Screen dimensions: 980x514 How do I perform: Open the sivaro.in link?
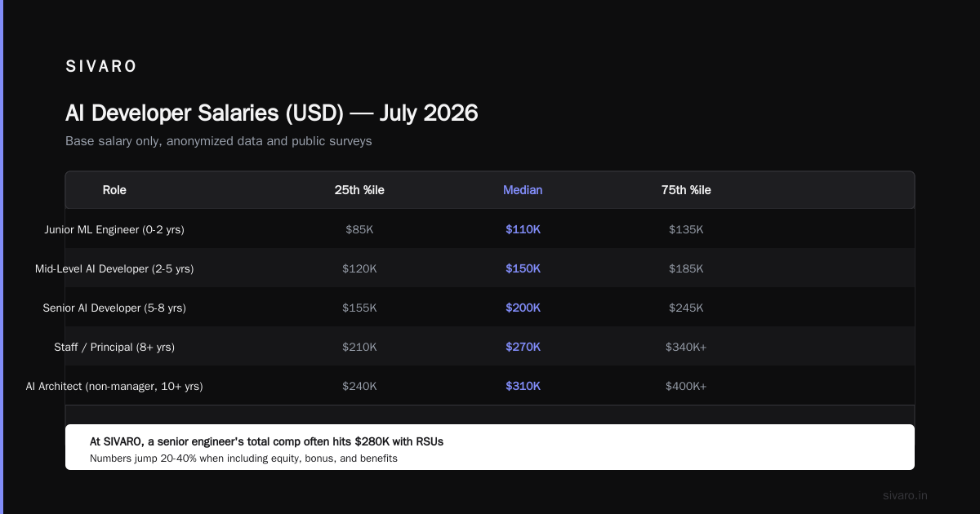(905, 495)
